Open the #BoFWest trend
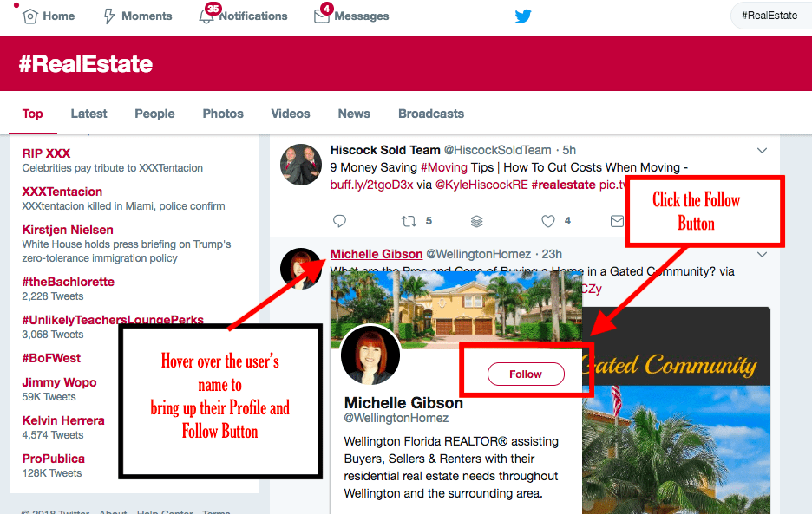This screenshot has height=514, width=812. (51, 358)
